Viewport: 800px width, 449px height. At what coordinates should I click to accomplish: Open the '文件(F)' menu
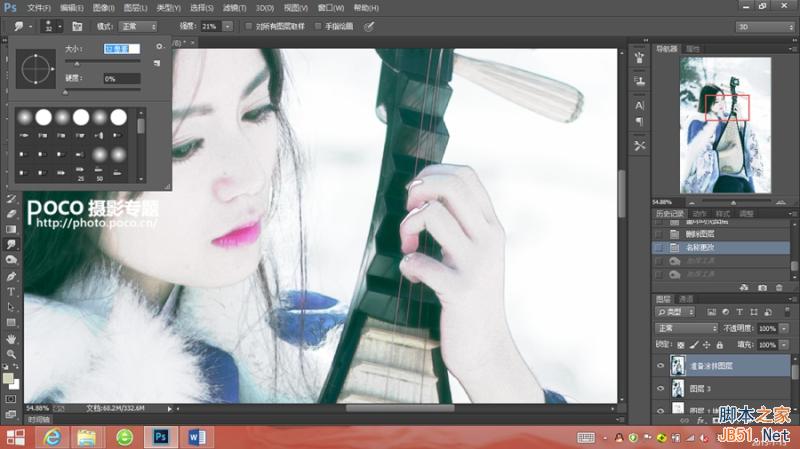pos(39,8)
